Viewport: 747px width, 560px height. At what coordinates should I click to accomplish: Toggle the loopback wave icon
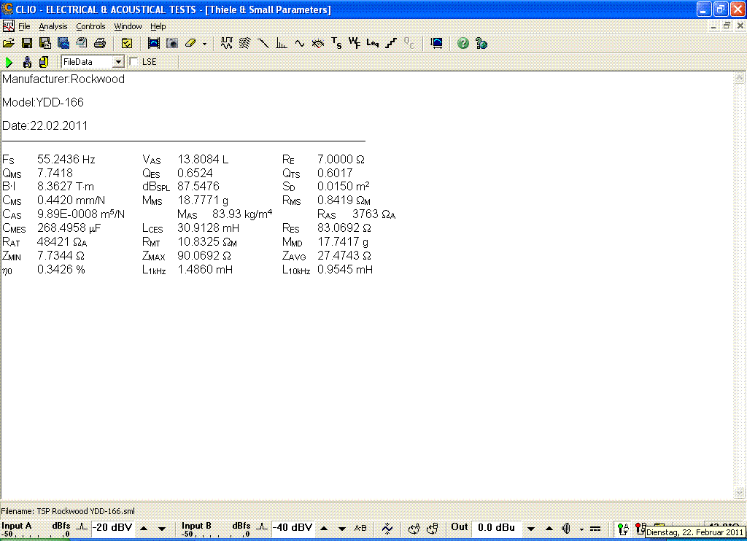387,528
